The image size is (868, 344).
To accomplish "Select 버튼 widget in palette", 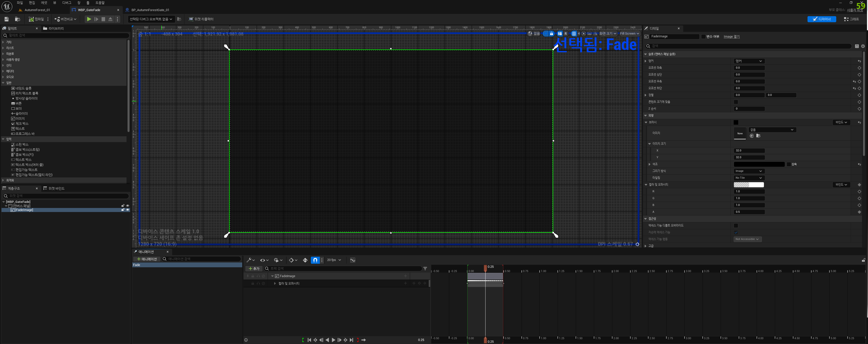I will tap(17, 103).
